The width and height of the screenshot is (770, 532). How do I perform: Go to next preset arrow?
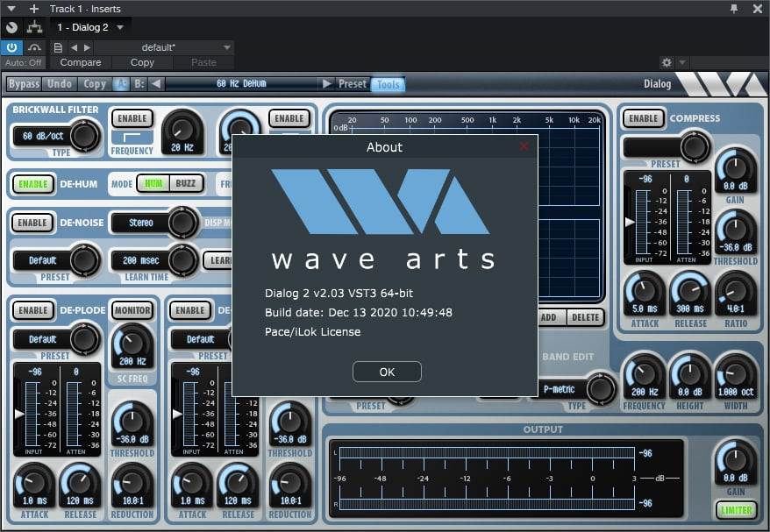click(x=86, y=47)
